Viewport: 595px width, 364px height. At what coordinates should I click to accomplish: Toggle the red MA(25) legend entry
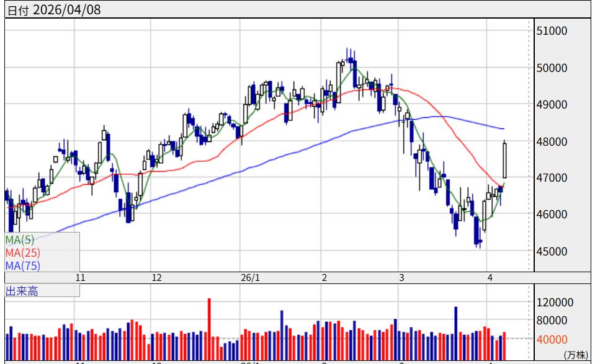(x=23, y=252)
